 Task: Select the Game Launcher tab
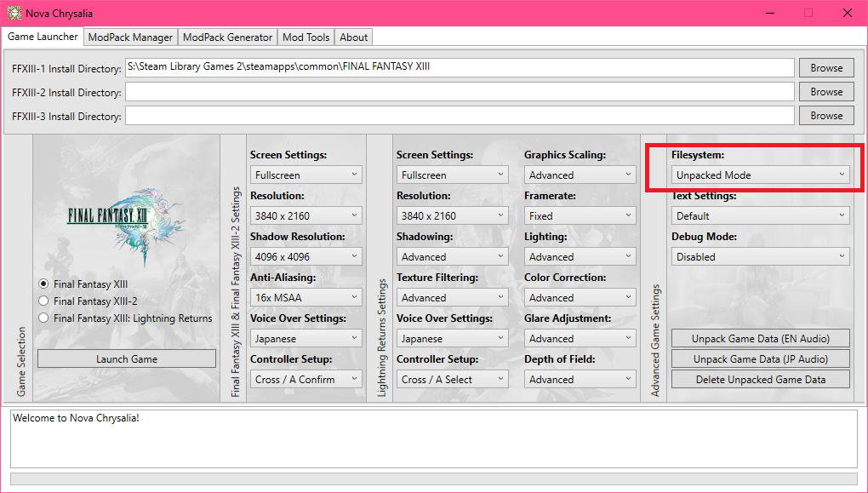(43, 36)
